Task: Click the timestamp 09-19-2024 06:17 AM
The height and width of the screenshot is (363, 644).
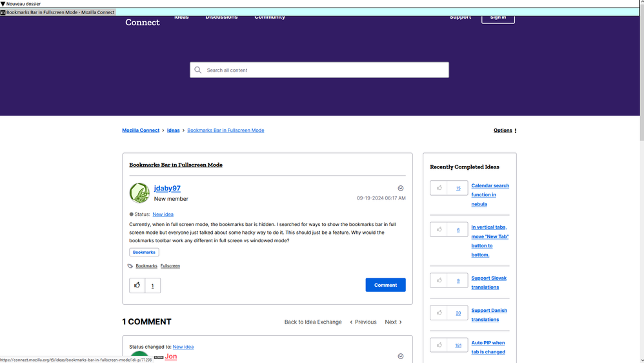Action: [x=381, y=198]
